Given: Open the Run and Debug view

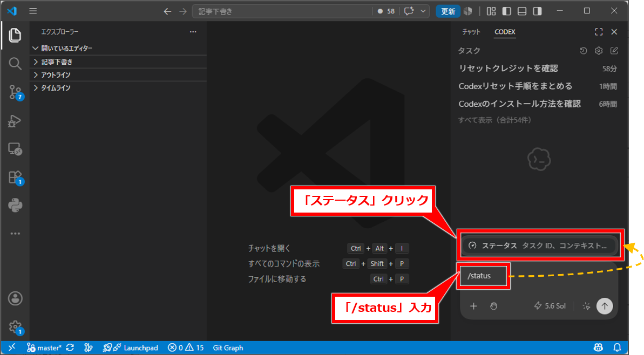Looking at the screenshot, I should (x=15, y=121).
